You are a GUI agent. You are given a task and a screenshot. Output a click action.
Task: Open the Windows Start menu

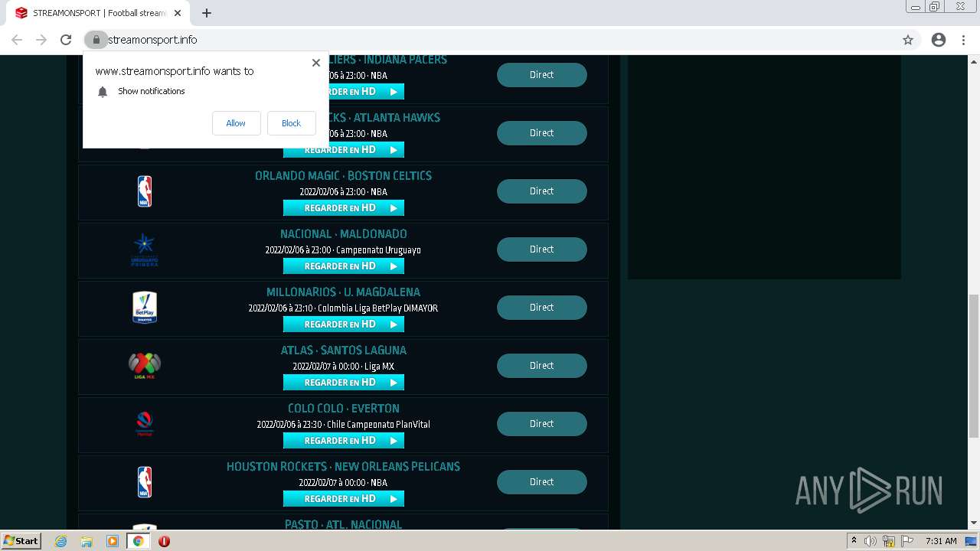[21, 541]
